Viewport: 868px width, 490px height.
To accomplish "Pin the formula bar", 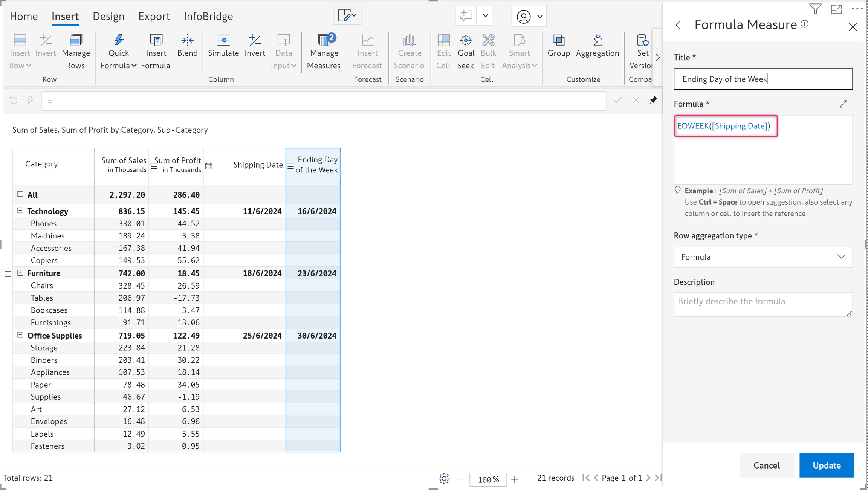I will click(653, 100).
